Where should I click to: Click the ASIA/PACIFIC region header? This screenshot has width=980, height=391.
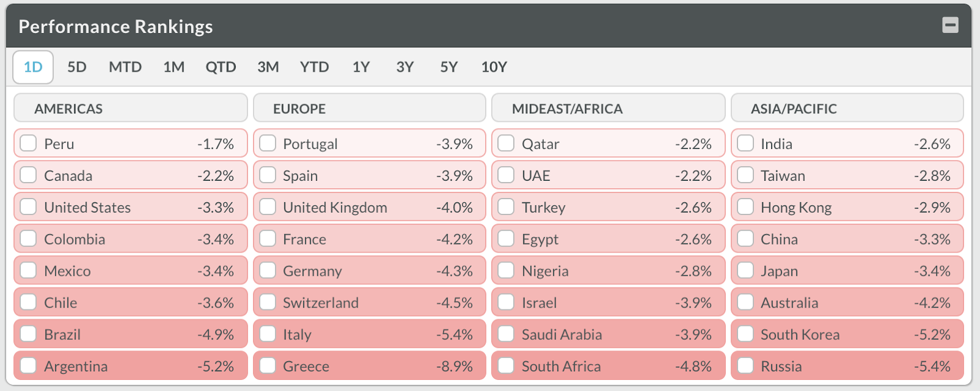(847, 108)
